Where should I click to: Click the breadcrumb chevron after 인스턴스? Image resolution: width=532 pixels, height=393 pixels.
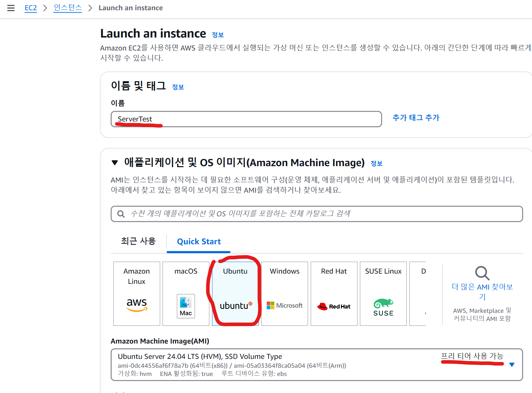point(90,8)
